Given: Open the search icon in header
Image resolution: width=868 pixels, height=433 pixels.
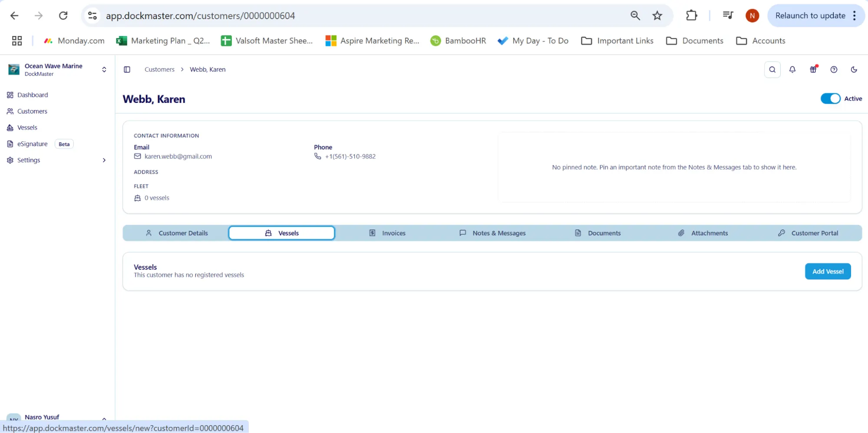Looking at the screenshot, I should coord(772,69).
